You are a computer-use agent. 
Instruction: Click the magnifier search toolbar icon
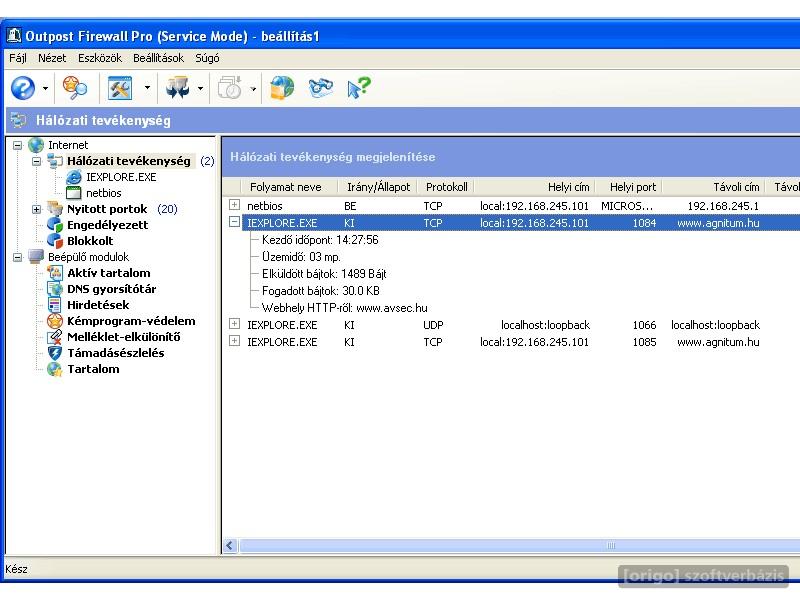(74, 88)
